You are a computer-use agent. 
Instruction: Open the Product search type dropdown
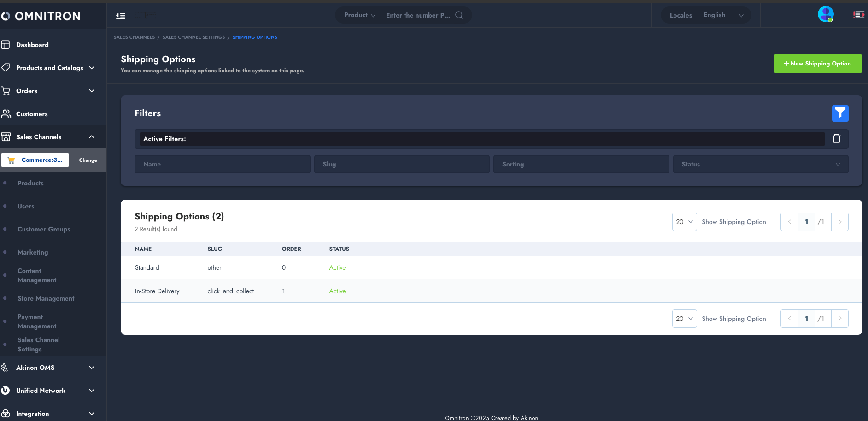(x=359, y=15)
